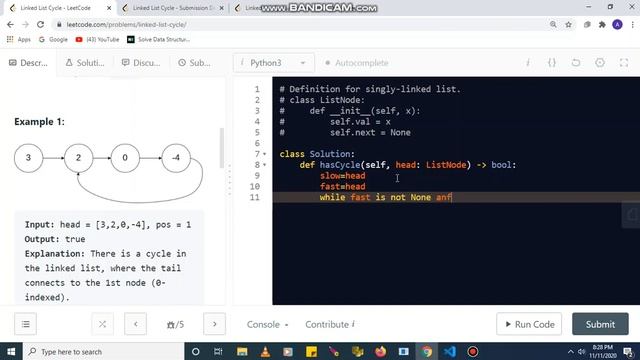The height and width of the screenshot is (360, 640).
Task: Reset code to default definition
Action: [x=576, y=63]
